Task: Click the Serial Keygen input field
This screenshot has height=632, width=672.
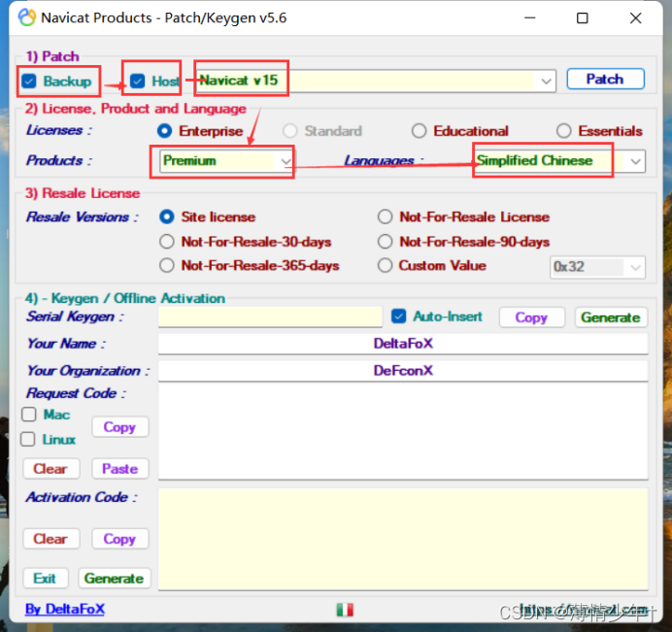Action: (x=270, y=317)
